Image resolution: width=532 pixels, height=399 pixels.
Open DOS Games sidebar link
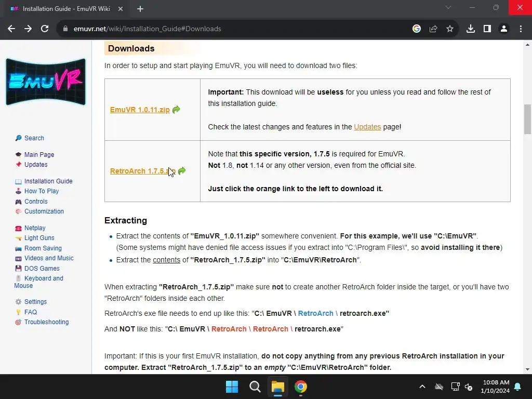(42, 269)
